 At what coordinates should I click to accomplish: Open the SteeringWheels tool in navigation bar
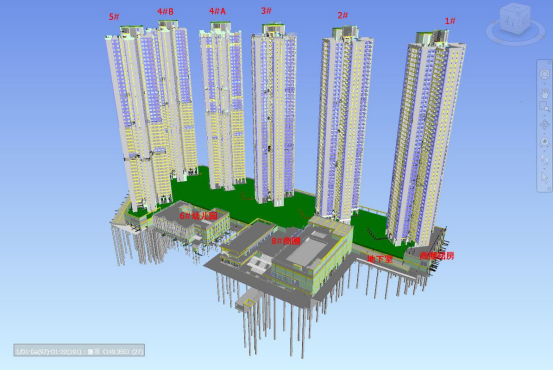click(544, 74)
